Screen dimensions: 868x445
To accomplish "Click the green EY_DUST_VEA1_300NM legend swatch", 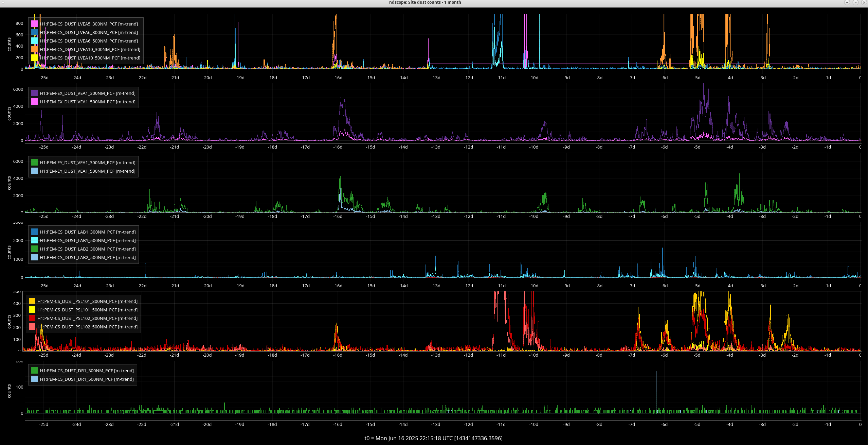I will click(35, 162).
